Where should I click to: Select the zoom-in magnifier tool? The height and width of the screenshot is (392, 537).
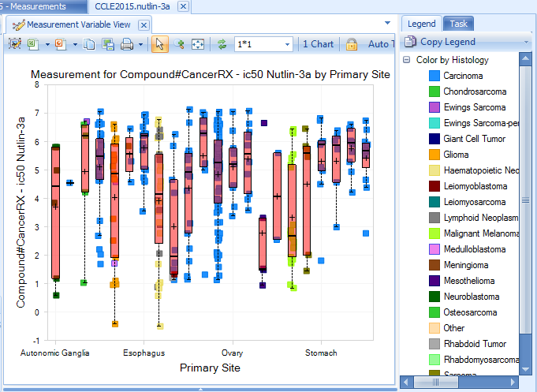179,44
